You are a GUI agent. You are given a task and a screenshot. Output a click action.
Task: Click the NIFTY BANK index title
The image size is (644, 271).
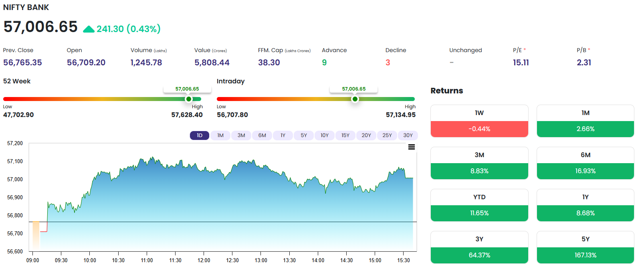26,8
